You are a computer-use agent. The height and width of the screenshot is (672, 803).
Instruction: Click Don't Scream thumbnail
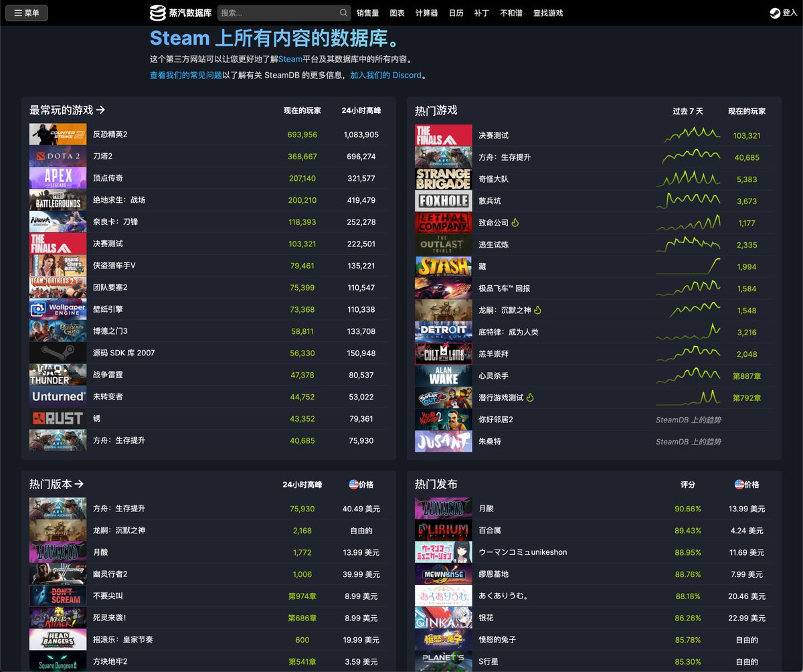click(58, 596)
